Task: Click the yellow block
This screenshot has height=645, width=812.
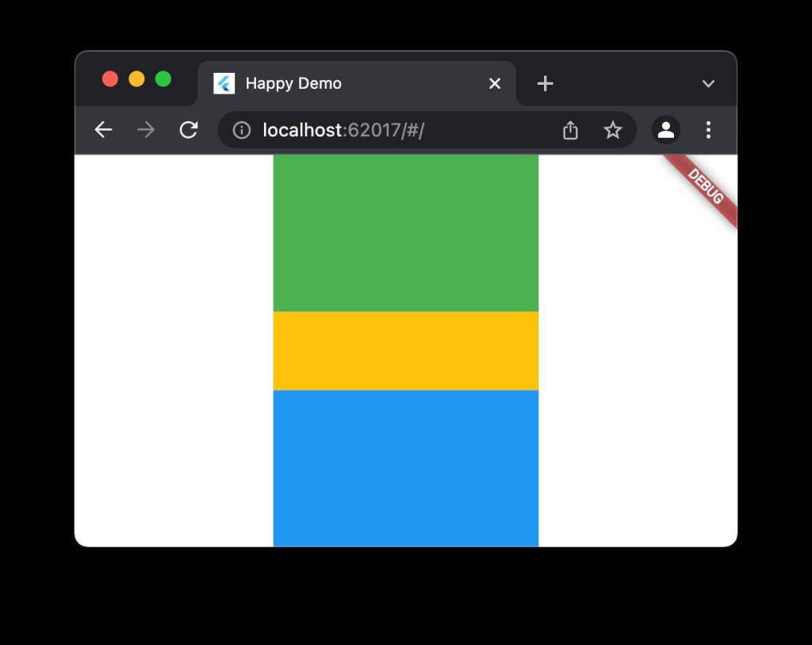Action: click(405, 350)
